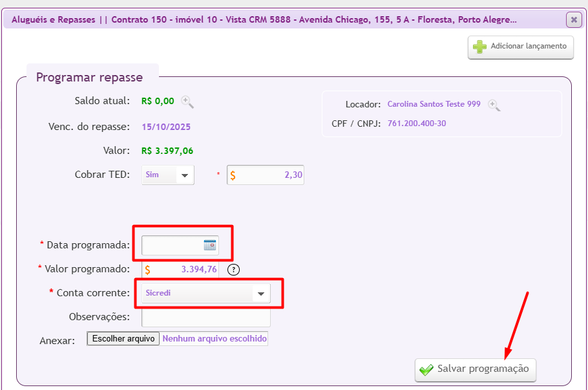Close the Aluguéis e Repasses dialog
588x390 pixels.
(x=573, y=20)
